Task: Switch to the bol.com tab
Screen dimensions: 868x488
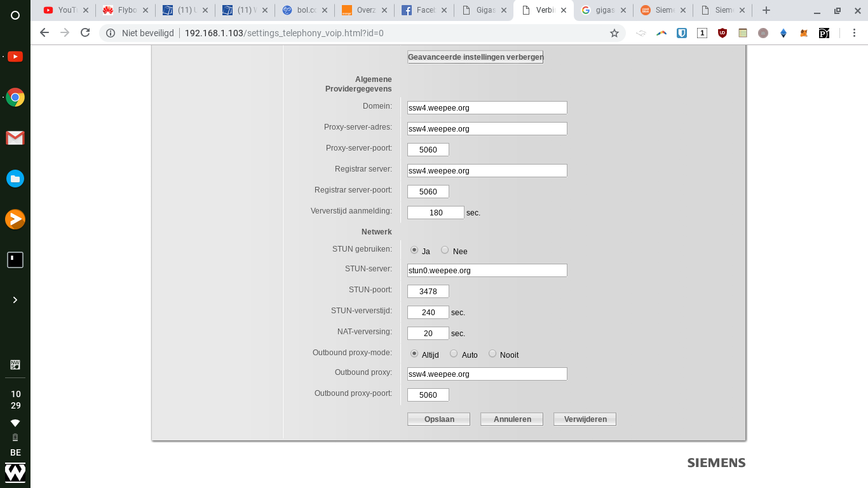Action: pos(301,10)
